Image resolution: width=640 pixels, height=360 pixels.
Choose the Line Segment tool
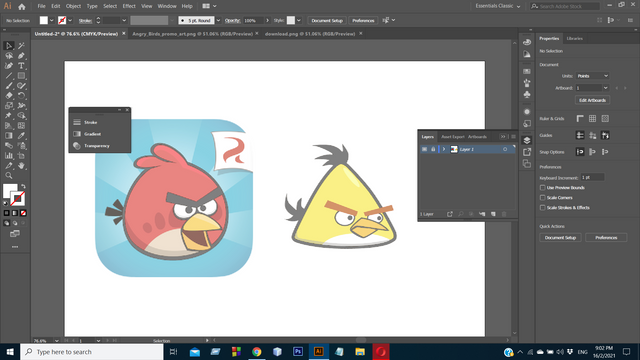tap(9, 76)
